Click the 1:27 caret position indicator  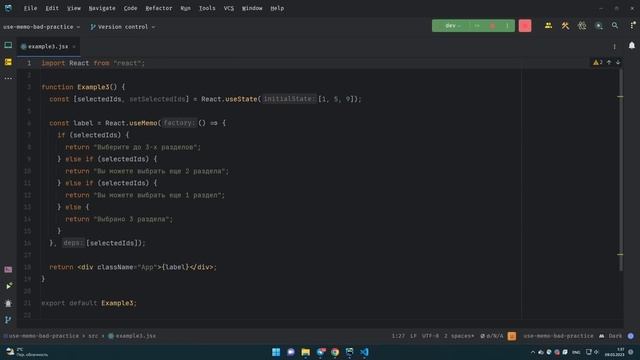point(398,336)
